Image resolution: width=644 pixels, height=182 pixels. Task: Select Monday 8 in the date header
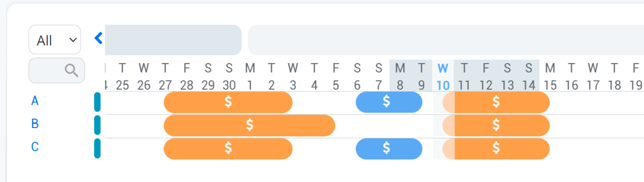click(x=400, y=77)
